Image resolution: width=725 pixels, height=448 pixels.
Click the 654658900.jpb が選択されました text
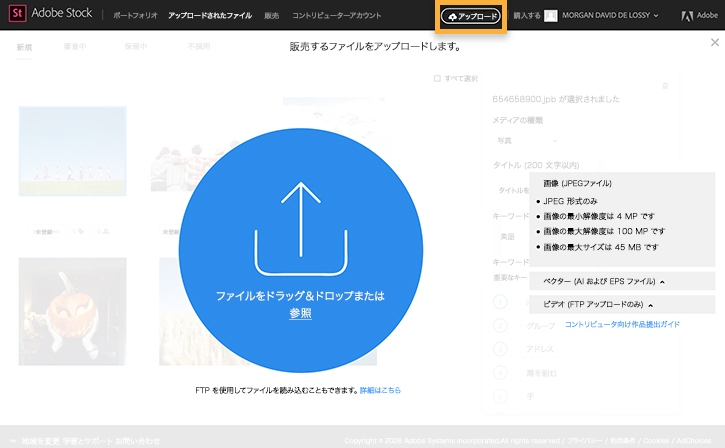[x=556, y=99]
